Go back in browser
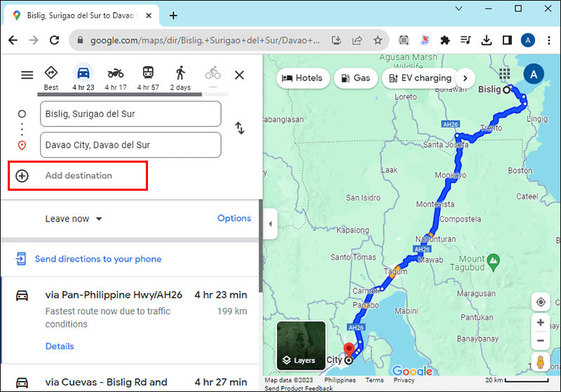 [13, 40]
